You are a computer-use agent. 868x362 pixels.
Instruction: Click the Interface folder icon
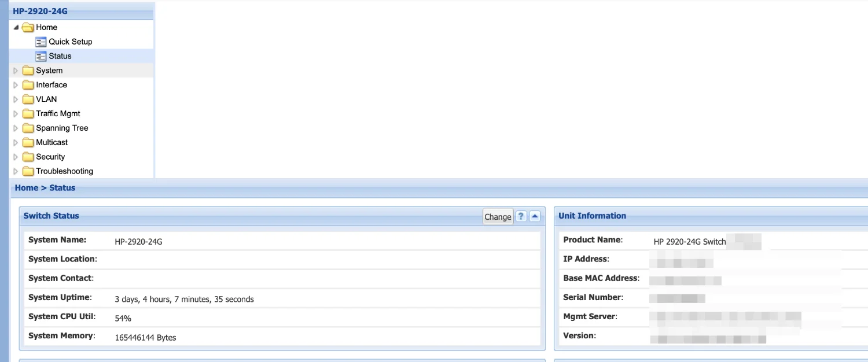tap(28, 85)
